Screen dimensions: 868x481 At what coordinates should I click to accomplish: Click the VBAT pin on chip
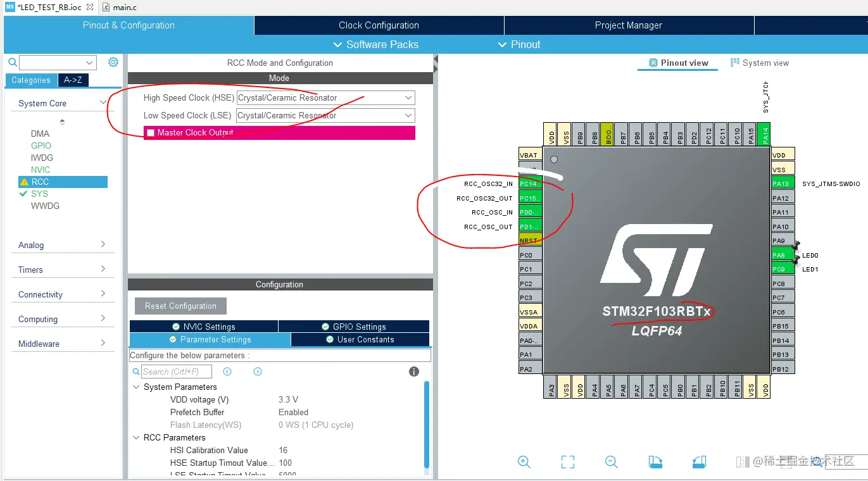click(530, 155)
